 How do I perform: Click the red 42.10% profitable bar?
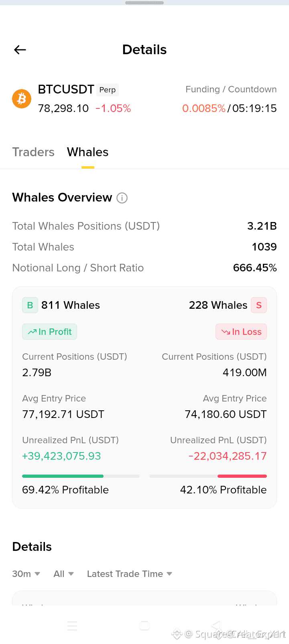(x=242, y=476)
